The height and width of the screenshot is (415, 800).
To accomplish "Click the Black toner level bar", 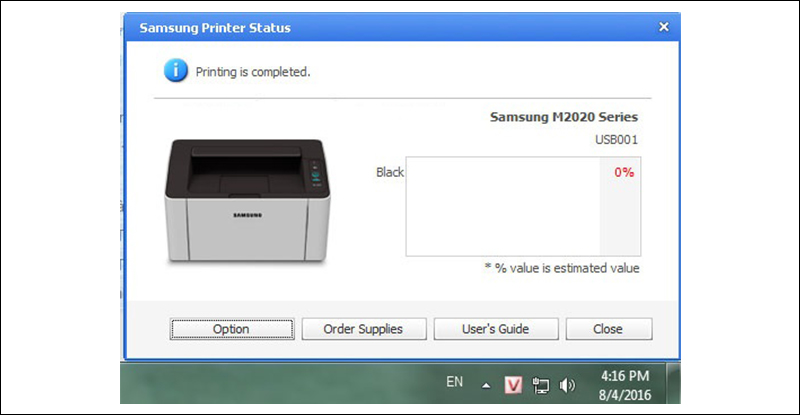I will [502, 207].
